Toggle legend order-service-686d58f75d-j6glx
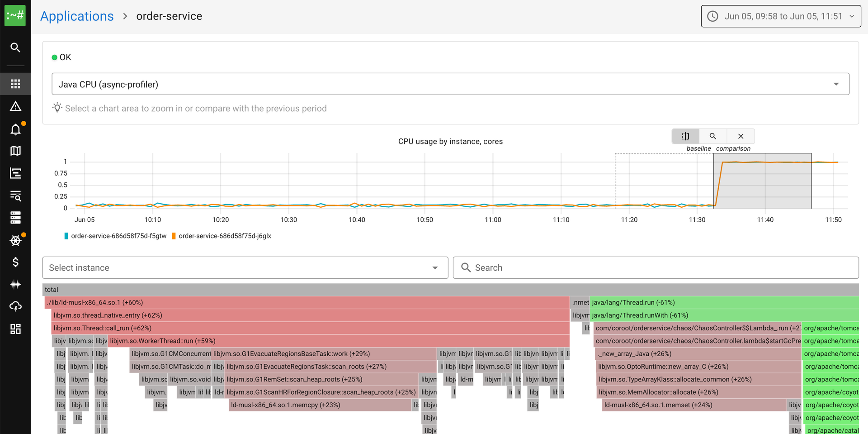This screenshot has height=434, width=868. [222, 236]
